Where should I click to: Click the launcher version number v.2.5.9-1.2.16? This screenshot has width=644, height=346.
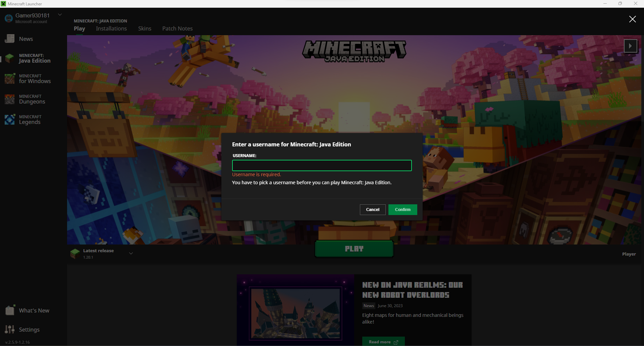[17, 342]
